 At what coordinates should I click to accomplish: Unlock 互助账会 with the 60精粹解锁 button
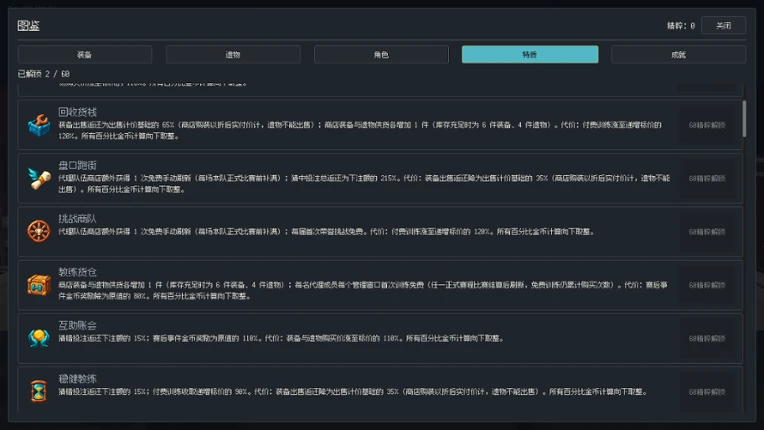pyautogui.click(x=707, y=338)
